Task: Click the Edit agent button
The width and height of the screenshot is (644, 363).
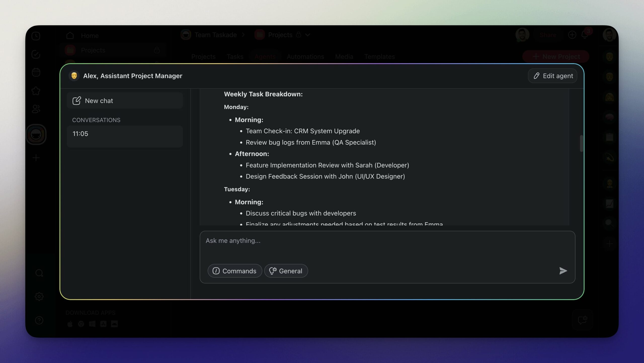Action: [552, 76]
